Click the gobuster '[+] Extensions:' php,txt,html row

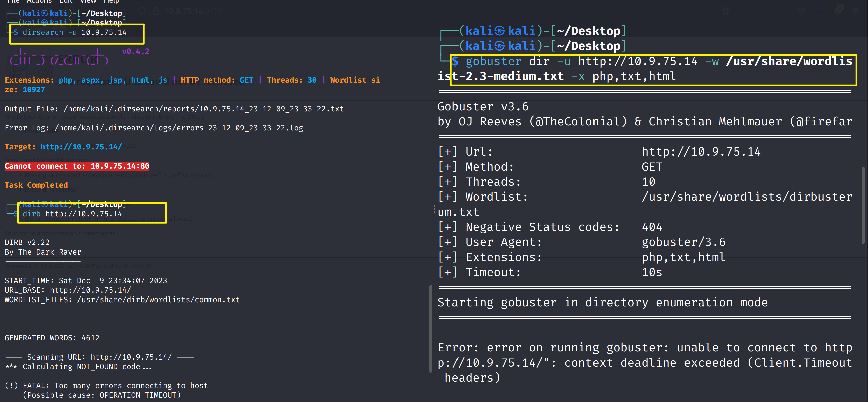tap(581, 258)
